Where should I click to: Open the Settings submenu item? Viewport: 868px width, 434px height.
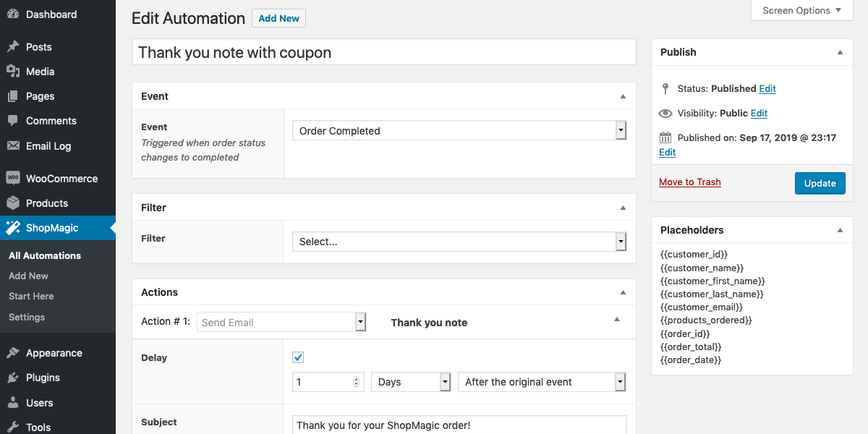pos(27,317)
